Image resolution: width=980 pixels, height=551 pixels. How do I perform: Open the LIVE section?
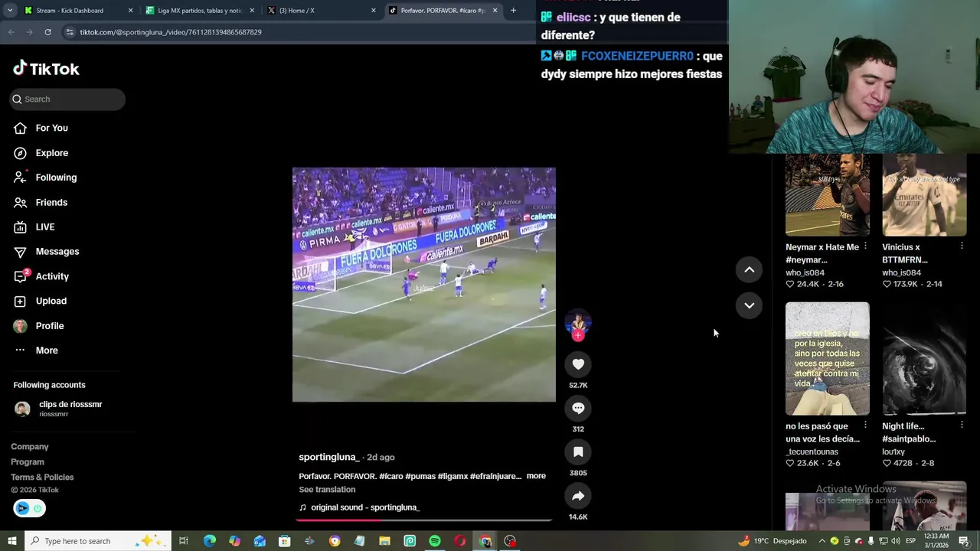tap(44, 227)
